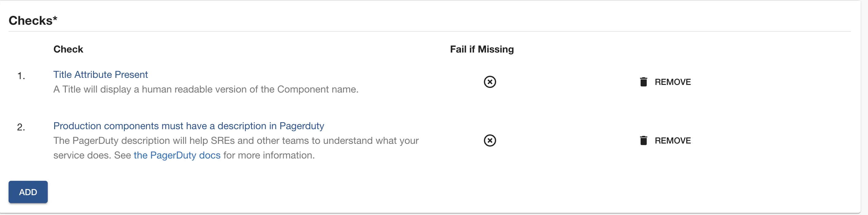Open the Title Attribute Present check
The image size is (868, 215).
100,74
